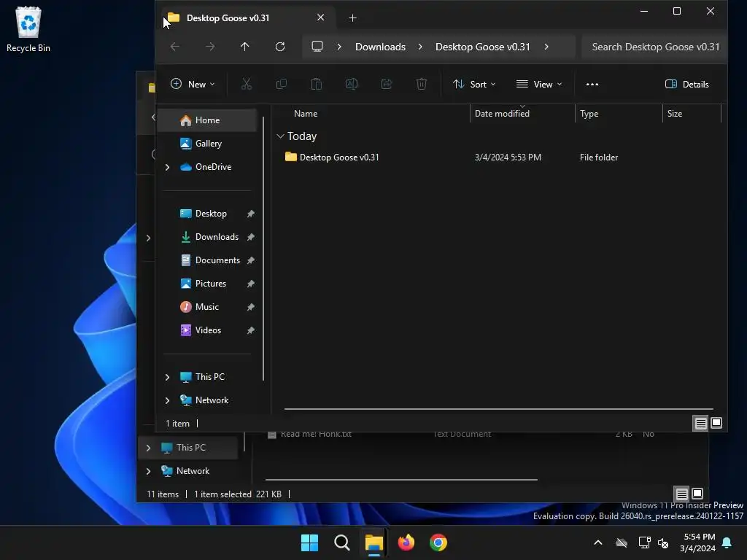Click Desktop Goose v0.31 breadcrumb segment
This screenshot has width=747, height=560.
tap(483, 47)
